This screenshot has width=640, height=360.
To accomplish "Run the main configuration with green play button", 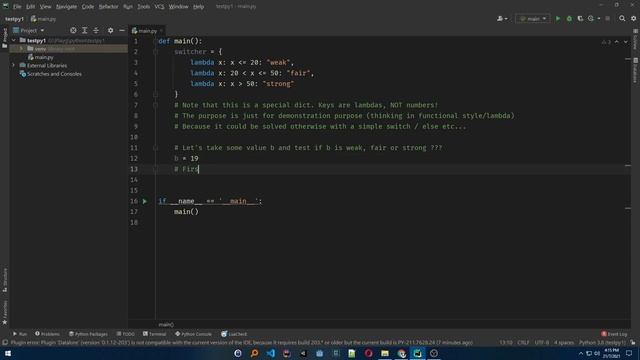I will pos(558,18).
